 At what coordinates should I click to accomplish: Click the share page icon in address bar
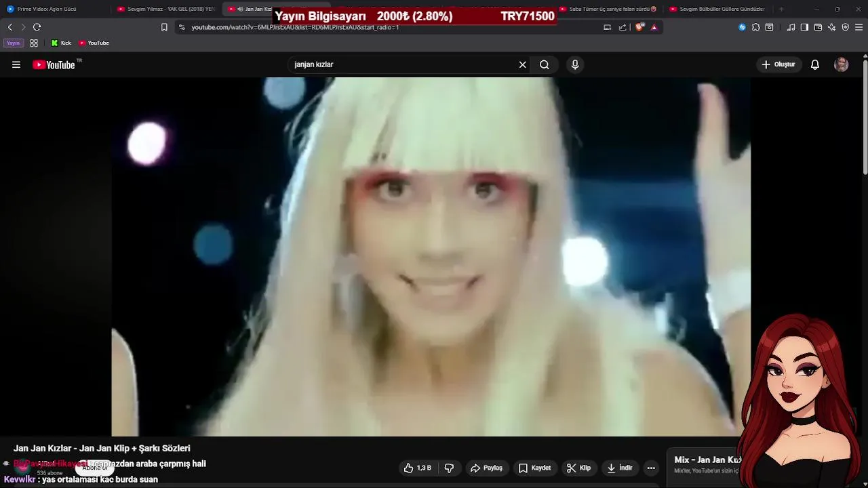point(623,27)
